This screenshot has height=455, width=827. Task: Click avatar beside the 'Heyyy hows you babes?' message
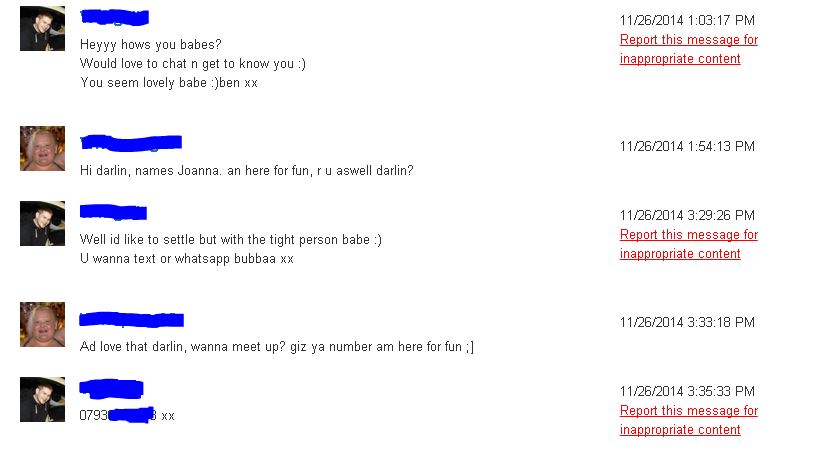[x=42, y=29]
